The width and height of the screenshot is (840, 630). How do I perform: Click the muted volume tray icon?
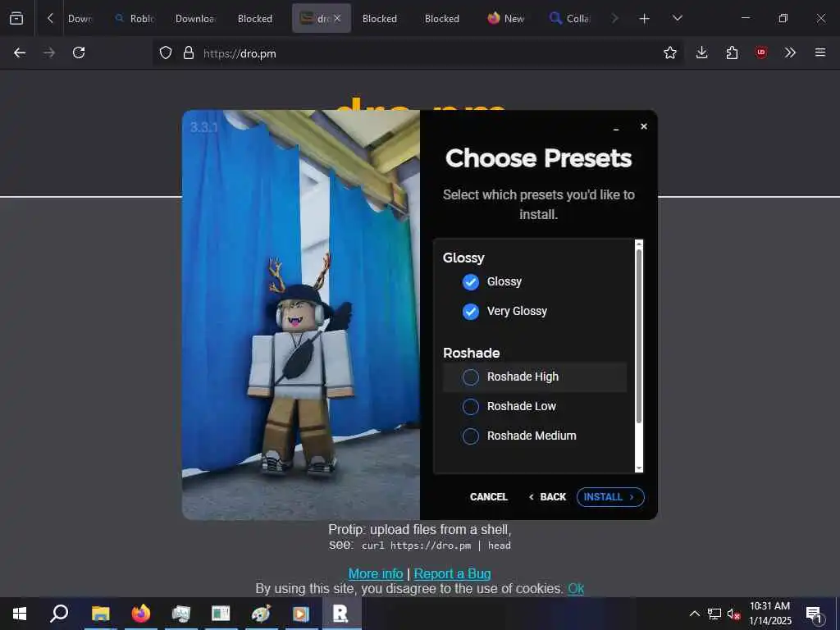(733, 614)
